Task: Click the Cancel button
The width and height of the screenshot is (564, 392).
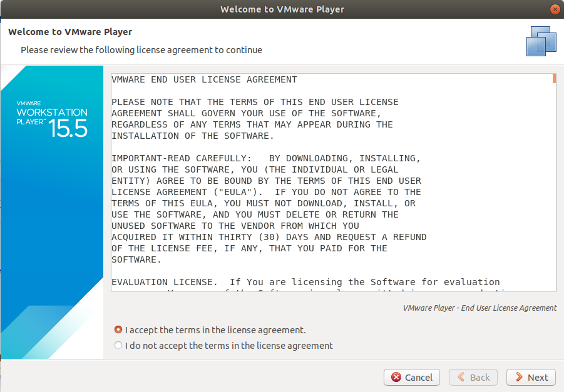Action: (411, 377)
